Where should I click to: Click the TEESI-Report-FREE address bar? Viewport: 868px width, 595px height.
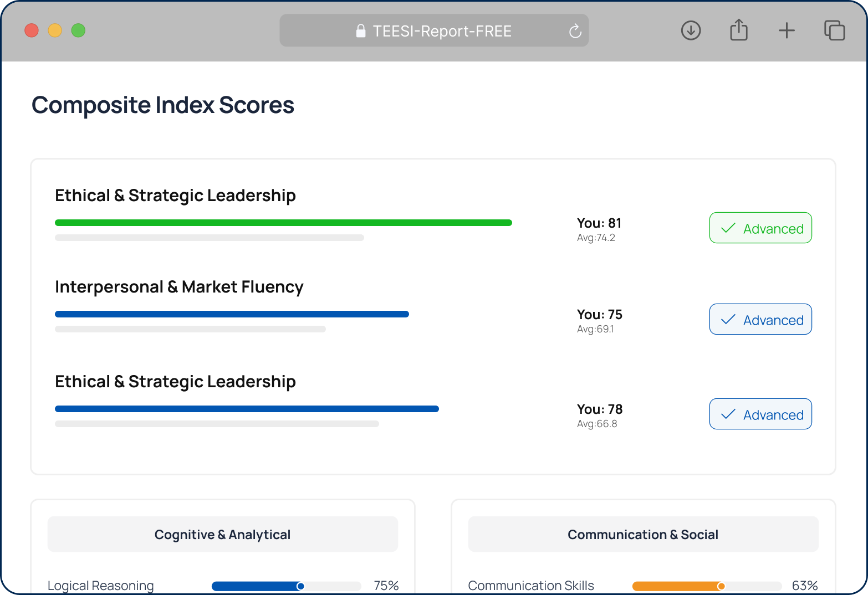click(434, 30)
